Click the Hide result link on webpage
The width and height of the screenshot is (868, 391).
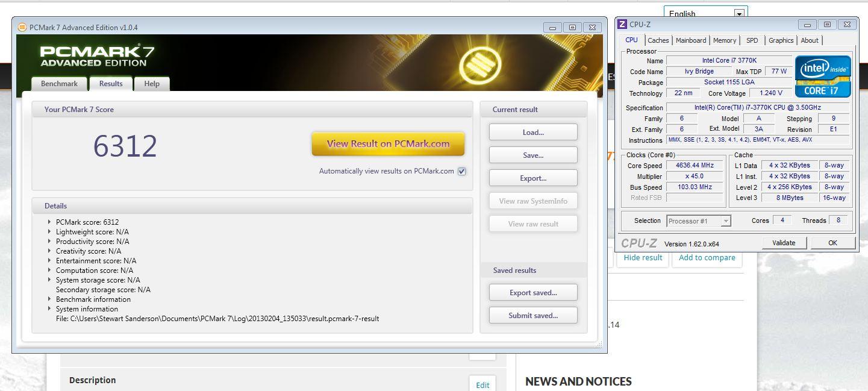coord(643,257)
